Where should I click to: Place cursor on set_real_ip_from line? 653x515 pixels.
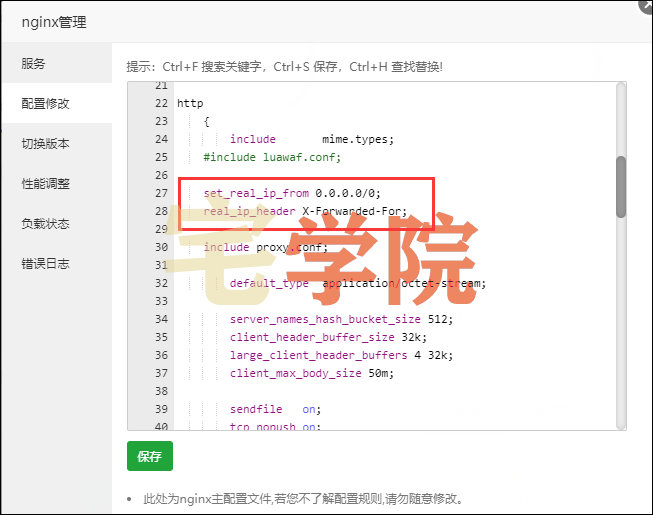[x=292, y=193]
